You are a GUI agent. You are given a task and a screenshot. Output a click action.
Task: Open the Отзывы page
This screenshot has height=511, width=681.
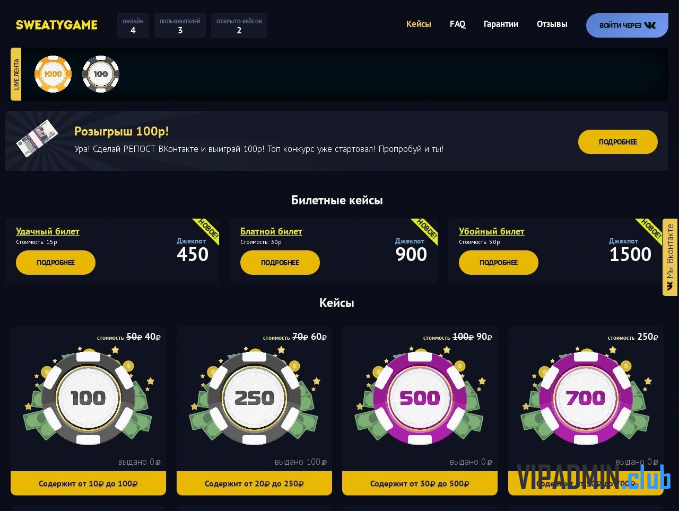pos(552,24)
